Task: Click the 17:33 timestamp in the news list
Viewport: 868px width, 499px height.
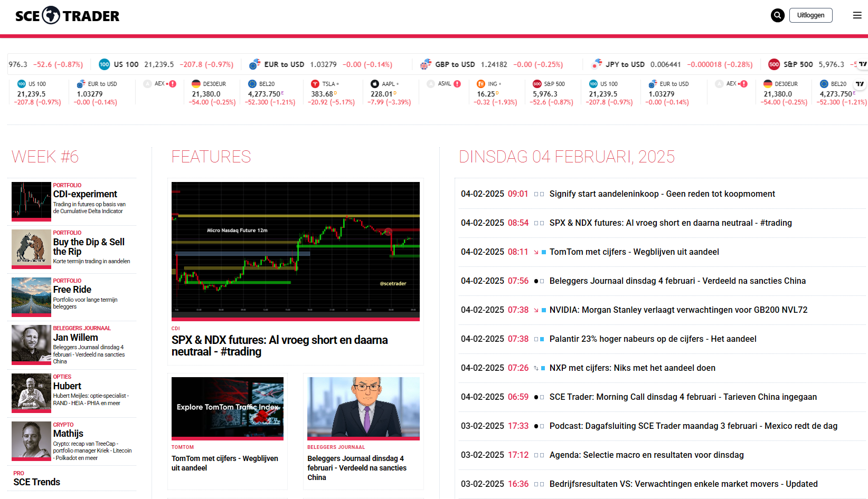Action: tap(518, 426)
